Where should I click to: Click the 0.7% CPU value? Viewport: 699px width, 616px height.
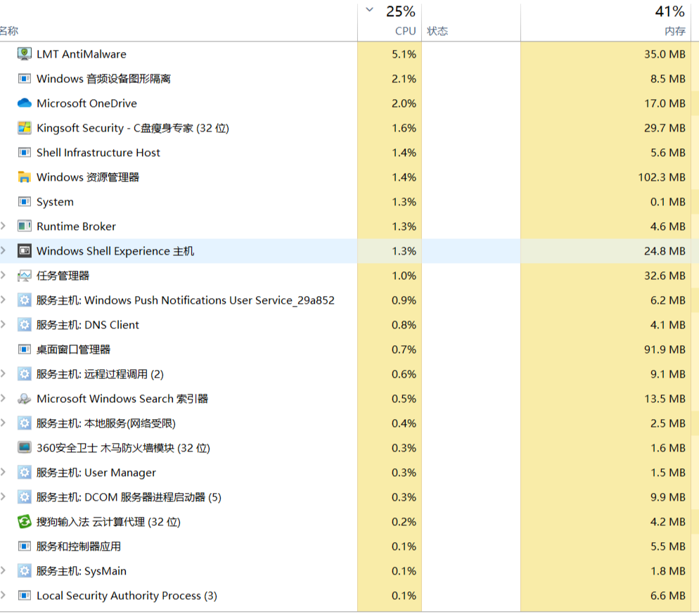pyautogui.click(x=404, y=349)
